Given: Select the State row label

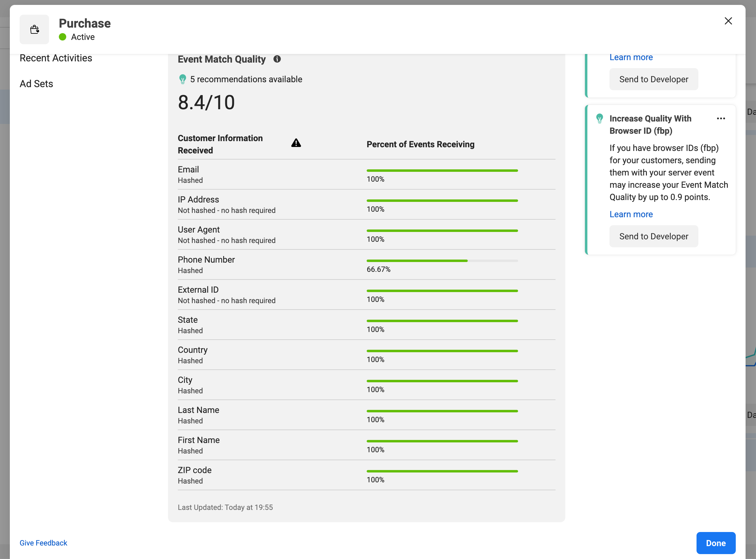Looking at the screenshot, I should click(190, 325).
